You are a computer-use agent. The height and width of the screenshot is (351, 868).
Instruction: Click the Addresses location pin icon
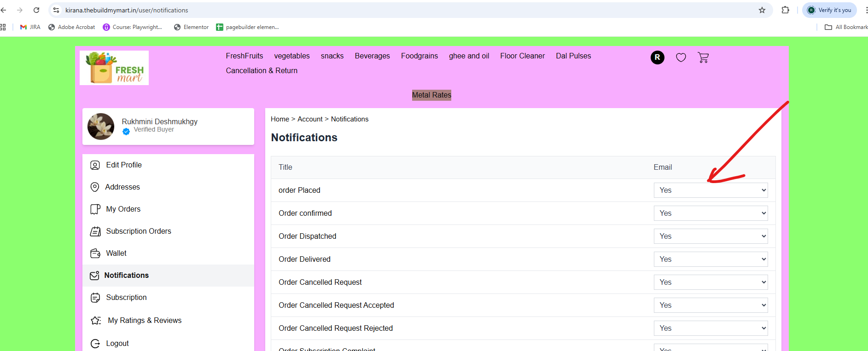pos(95,187)
